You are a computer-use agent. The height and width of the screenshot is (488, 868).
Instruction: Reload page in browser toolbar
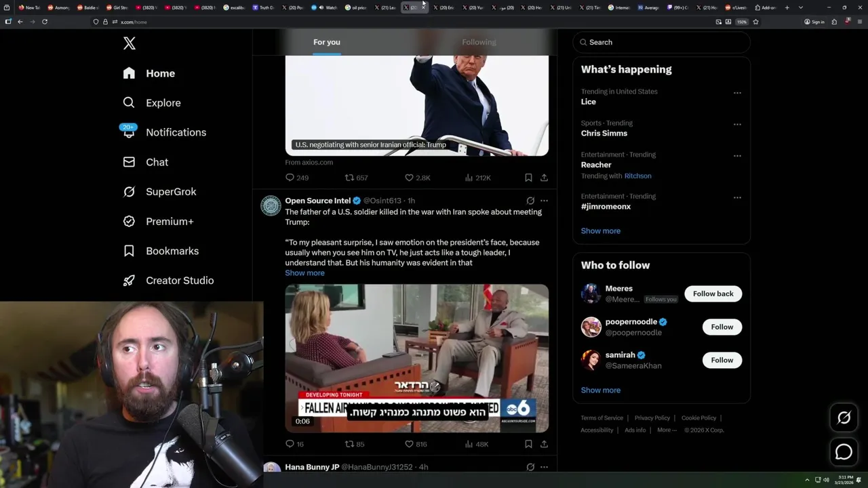(x=44, y=22)
